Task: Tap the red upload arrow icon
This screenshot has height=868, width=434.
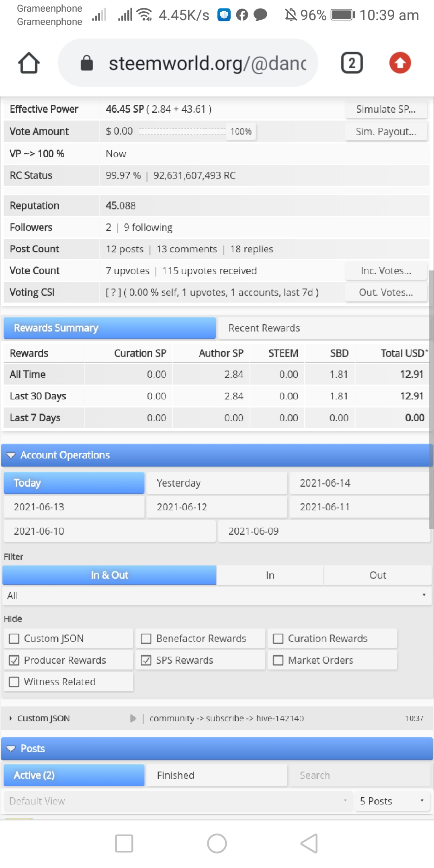Action: pos(400,63)
